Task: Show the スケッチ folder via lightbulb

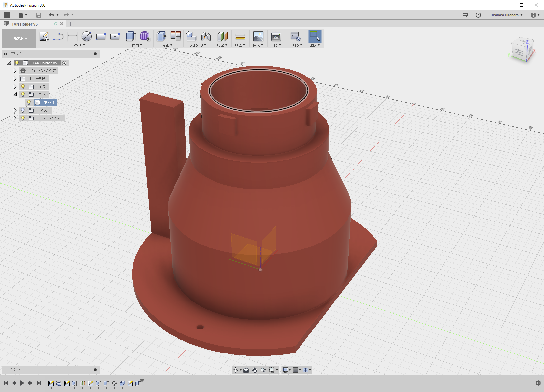Action: tap(23, 110)
